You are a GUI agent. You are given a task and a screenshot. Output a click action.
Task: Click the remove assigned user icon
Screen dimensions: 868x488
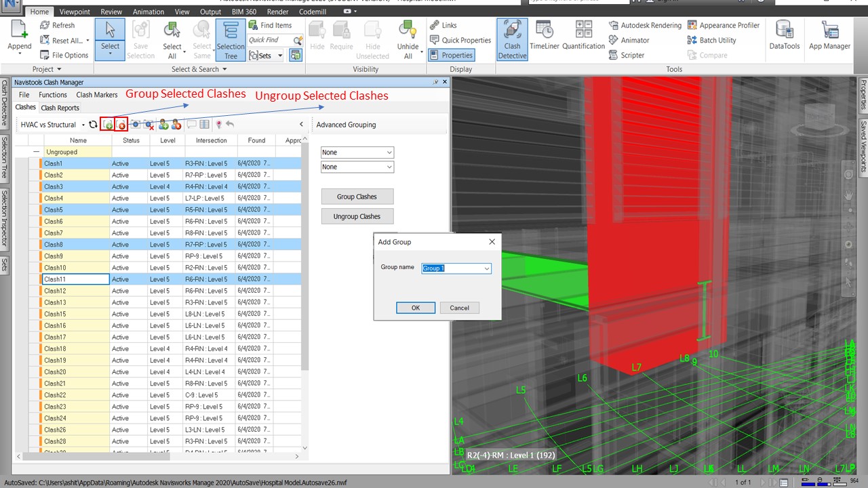176,125
